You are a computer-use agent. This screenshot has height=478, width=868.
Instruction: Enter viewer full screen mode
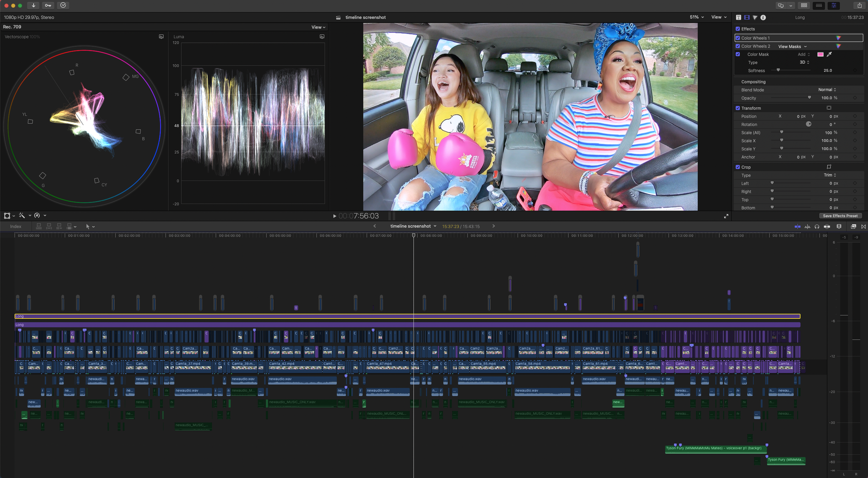[x=726, y=216]
